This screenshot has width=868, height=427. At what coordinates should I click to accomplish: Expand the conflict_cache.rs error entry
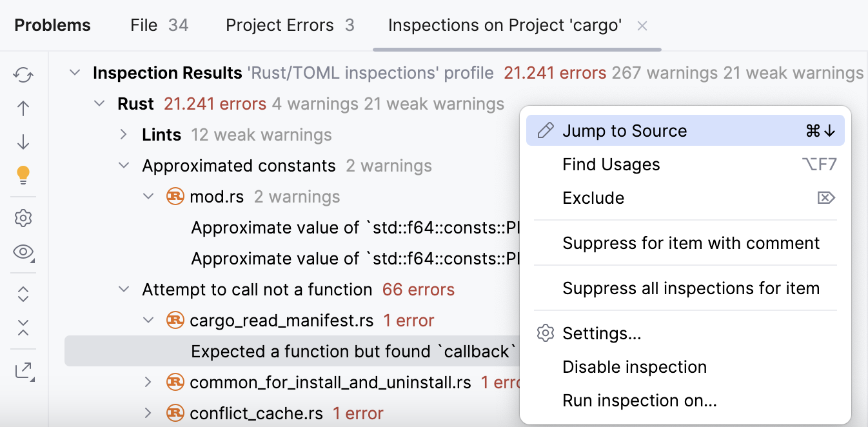[x=148, y=413]
